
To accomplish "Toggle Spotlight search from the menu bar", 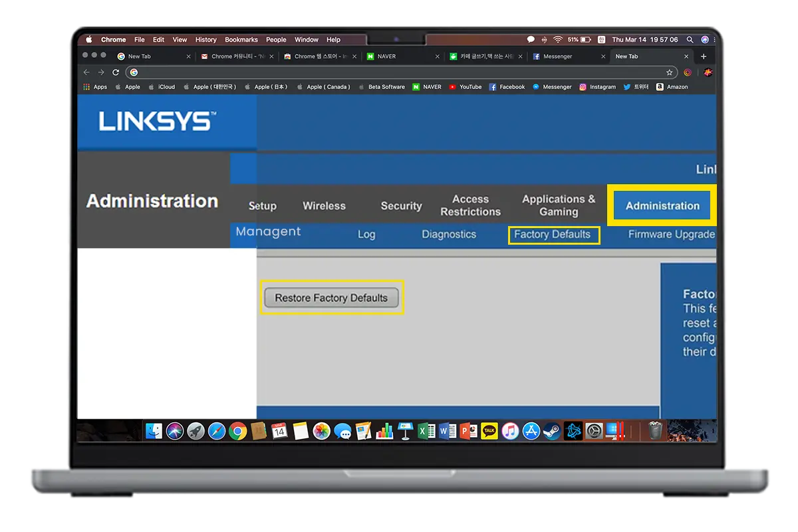I will [690, 39].
